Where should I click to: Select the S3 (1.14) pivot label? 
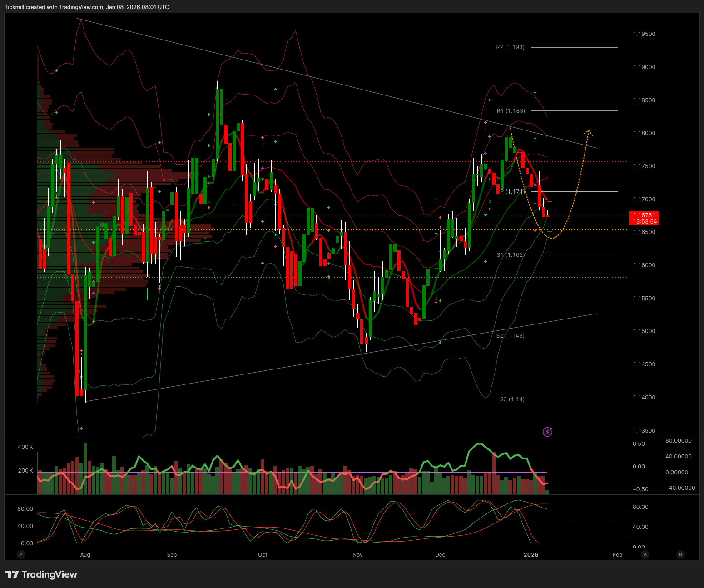click(512, 399)
